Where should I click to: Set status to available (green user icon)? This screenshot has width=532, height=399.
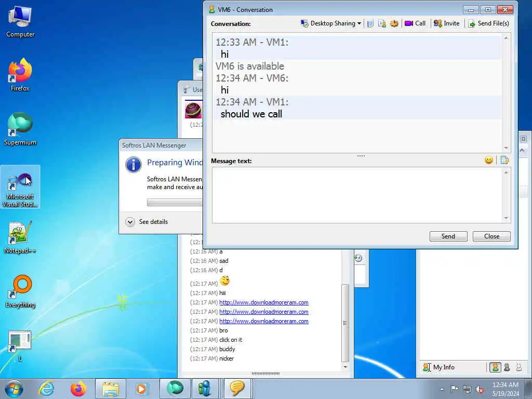(495, 367)
